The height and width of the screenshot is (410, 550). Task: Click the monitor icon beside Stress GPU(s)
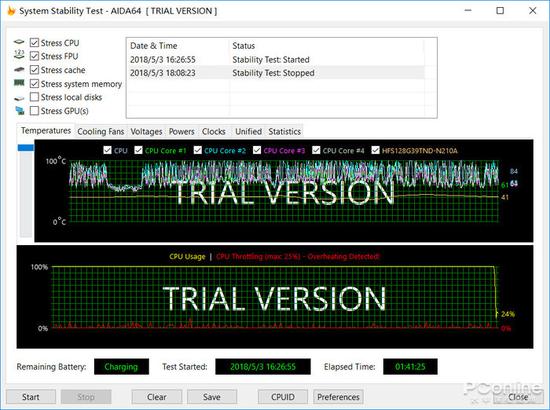(20, 111)
